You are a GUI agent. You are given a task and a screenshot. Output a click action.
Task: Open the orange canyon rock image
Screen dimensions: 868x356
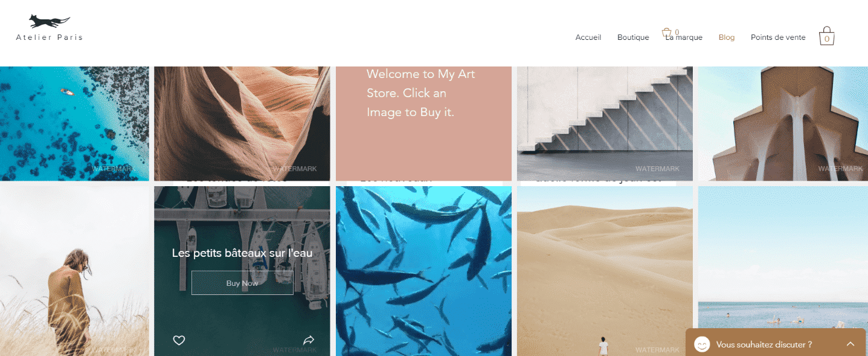tap(242, 123)
